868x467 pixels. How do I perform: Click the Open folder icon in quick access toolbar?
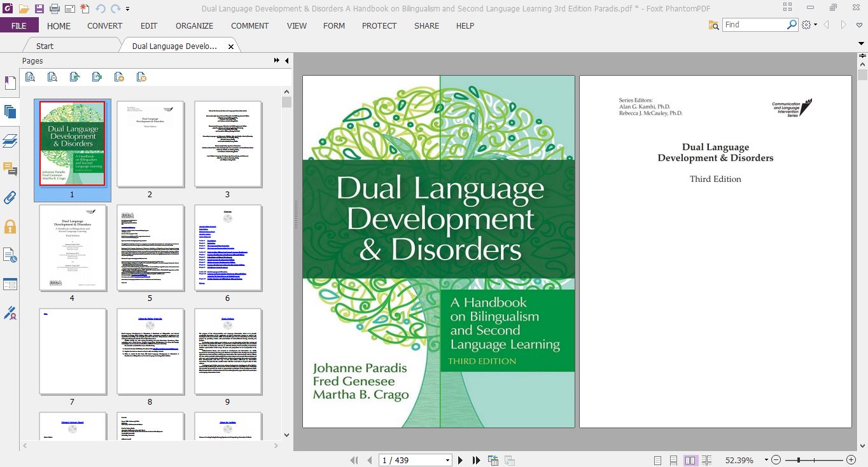pos(24,9)
